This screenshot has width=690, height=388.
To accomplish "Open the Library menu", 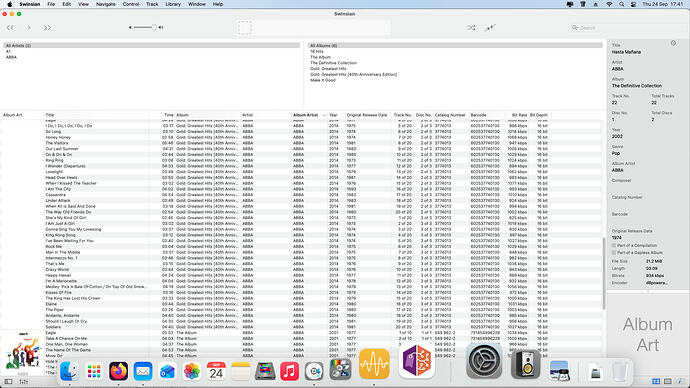I will pos(173,4).
